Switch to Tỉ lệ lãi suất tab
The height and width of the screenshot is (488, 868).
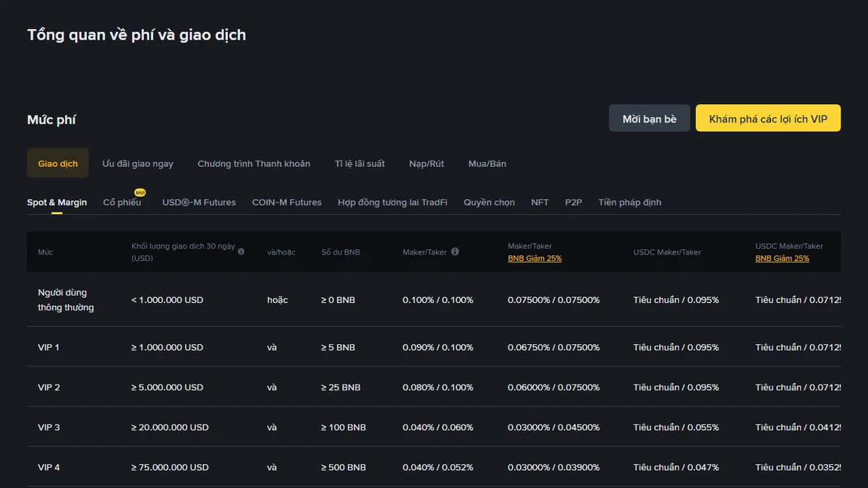[x=359, y=163]
